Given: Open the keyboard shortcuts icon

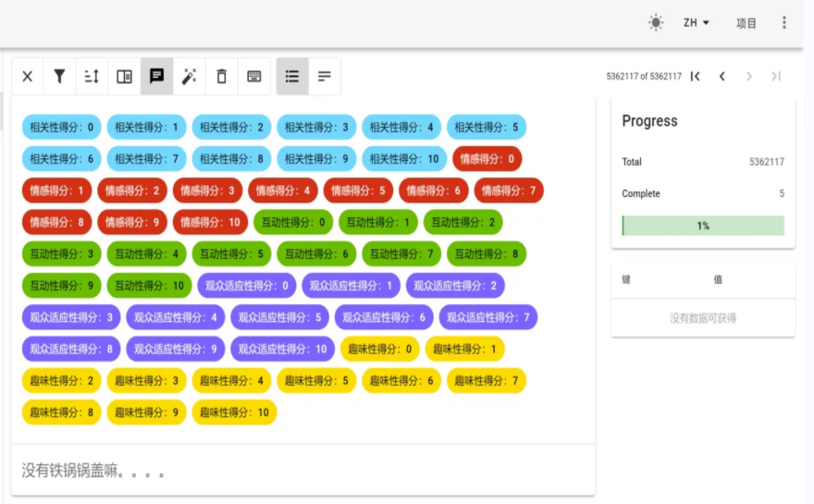Looking at the screenshot, I should click(x=253, y=77).
